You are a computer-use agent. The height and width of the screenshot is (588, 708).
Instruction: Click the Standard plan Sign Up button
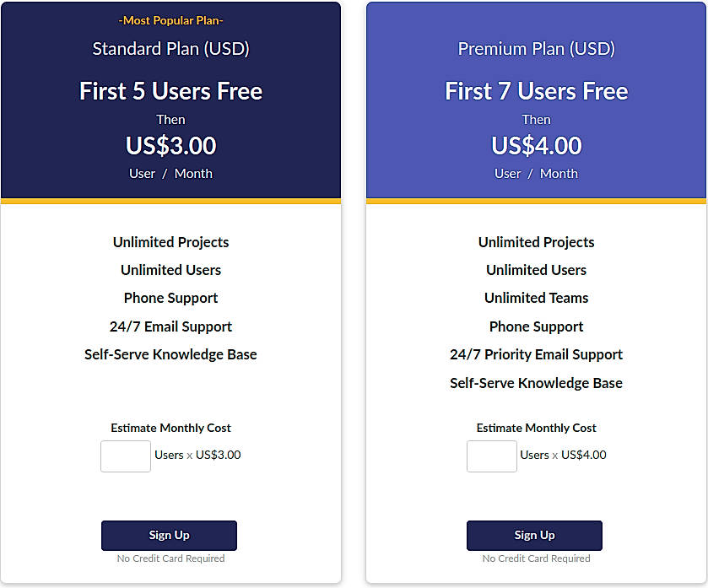169,535
